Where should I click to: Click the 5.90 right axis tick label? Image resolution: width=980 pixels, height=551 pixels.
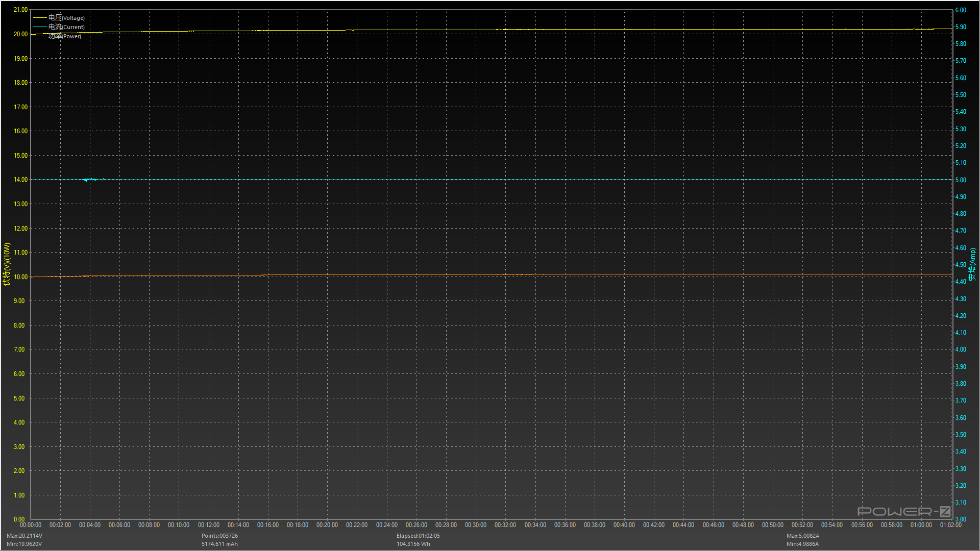(x=961, y=27)
